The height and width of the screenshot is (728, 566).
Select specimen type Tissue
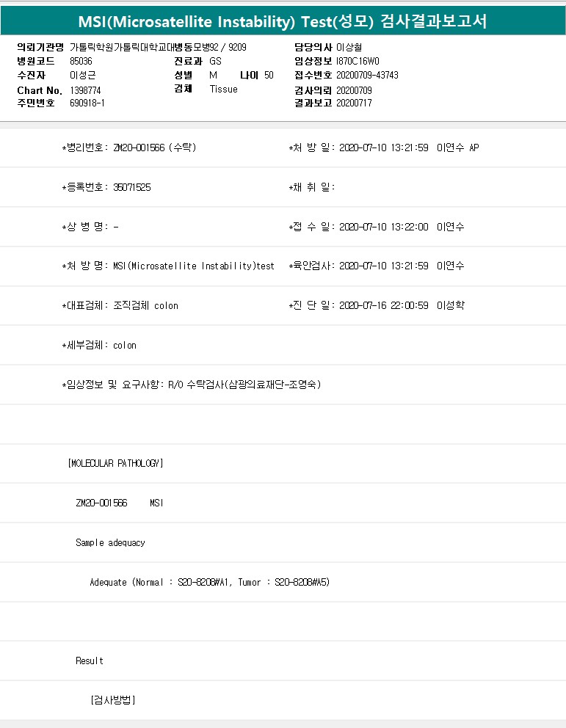(x=223, y=89)
